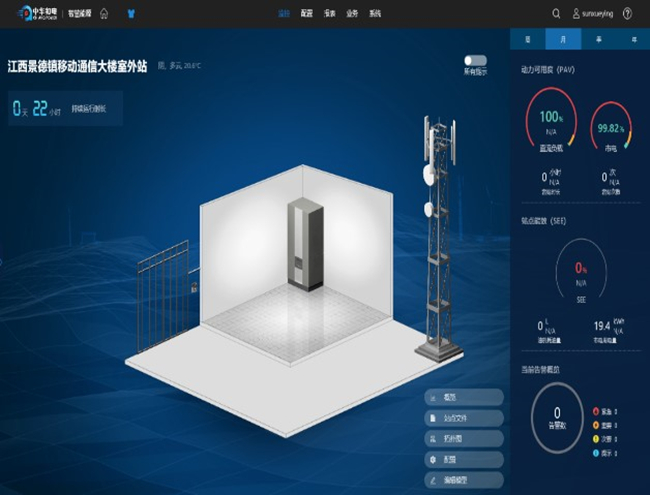The height and width of the screenshot is (495, 650).
Task: Open the 业务 top menu
Action: [352, 14]
